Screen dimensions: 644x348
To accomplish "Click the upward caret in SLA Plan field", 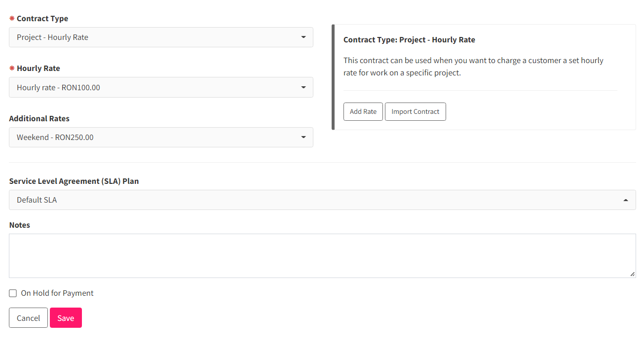I will 626,200.
